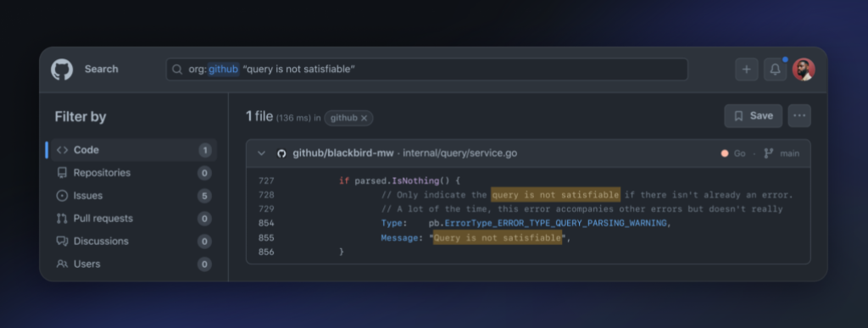Click line number 856
This screenshot has height=328, width=868.
point(266,252)
